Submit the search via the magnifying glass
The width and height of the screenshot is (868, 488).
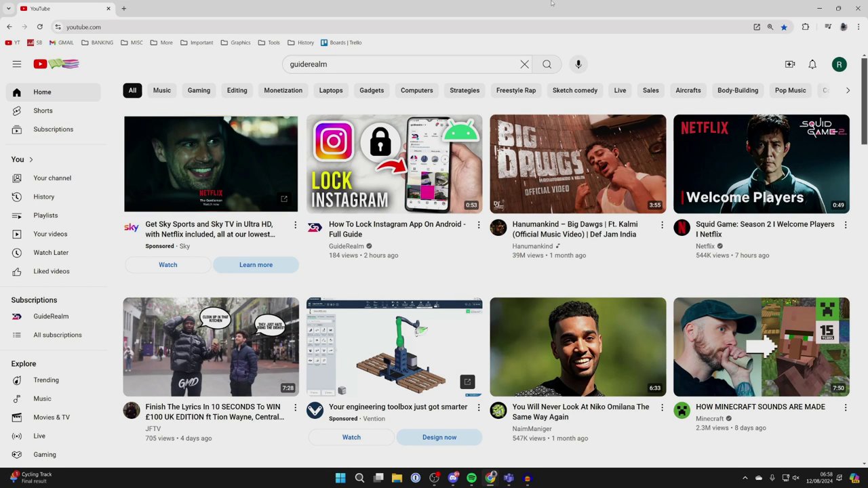click(547, 64)
